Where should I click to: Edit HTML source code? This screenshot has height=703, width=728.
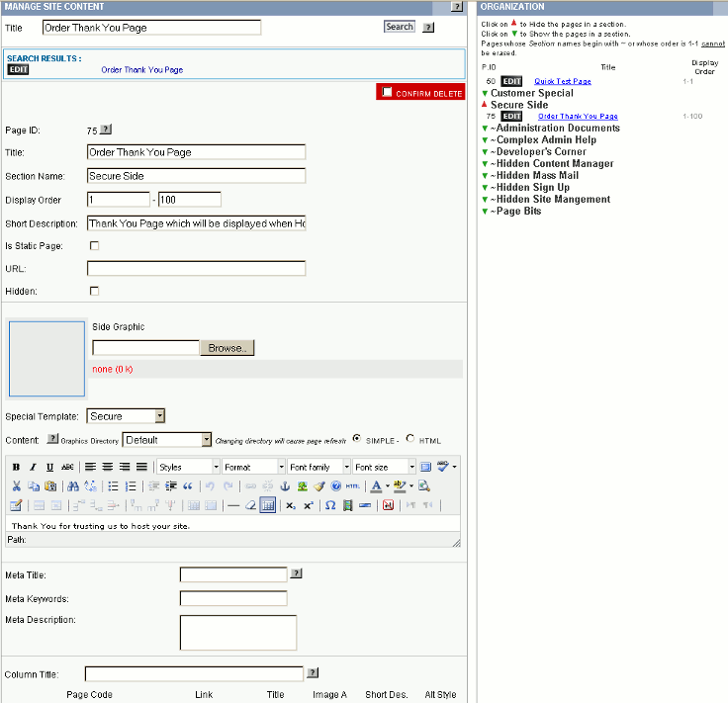click(353, 485)
